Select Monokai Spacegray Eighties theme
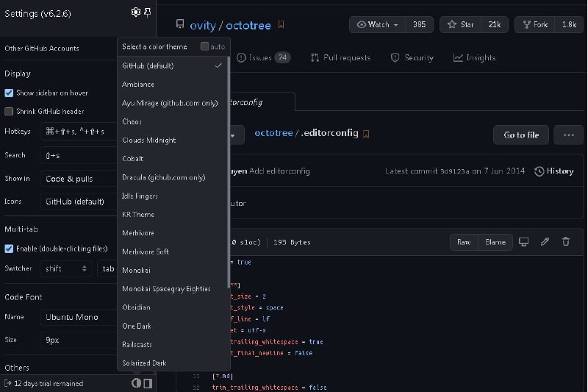The height and width of the screenshot is (392, 588). coord(173,288)
